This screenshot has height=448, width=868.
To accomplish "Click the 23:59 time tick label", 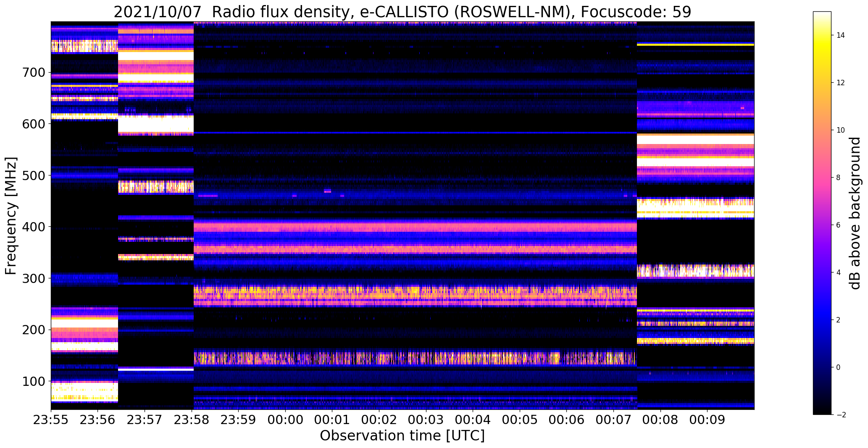I will coord(238,419).
